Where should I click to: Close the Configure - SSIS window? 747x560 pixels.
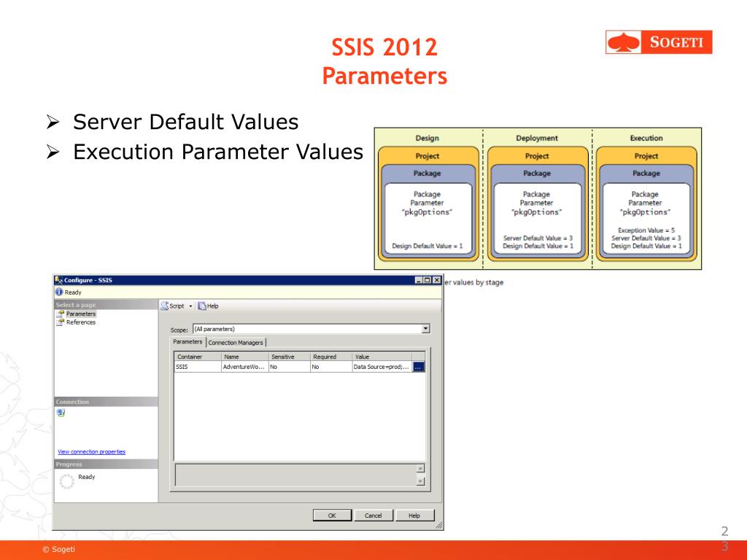point(436,280)
